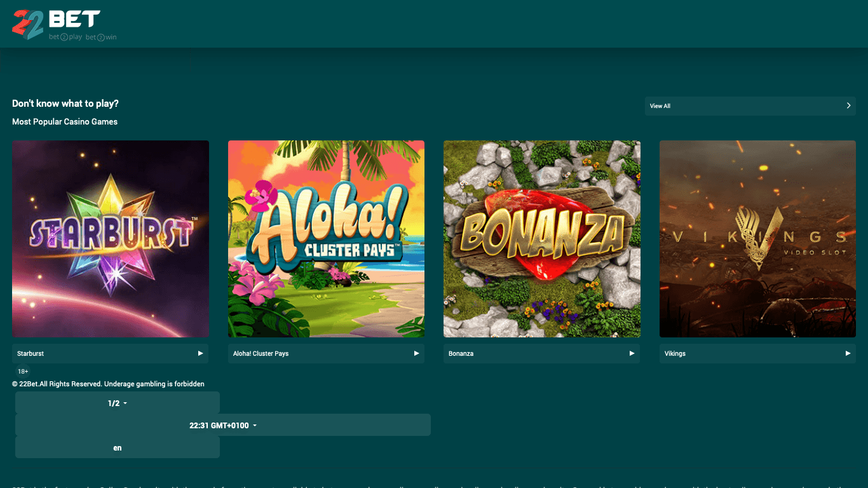Click the Most Popular Casino Games heading

(x=65, y=121)
